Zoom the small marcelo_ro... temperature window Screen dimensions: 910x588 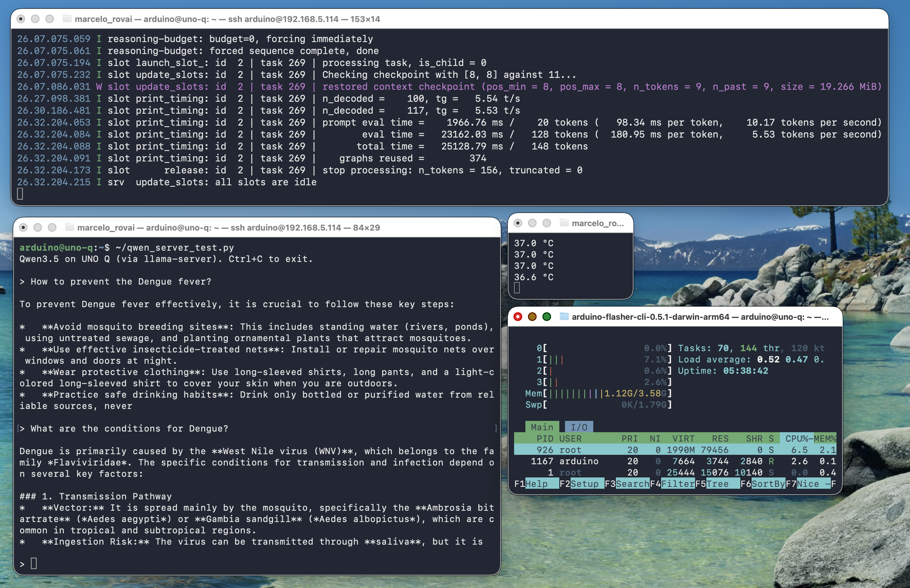pyautogui.click(x=547, y=223)
